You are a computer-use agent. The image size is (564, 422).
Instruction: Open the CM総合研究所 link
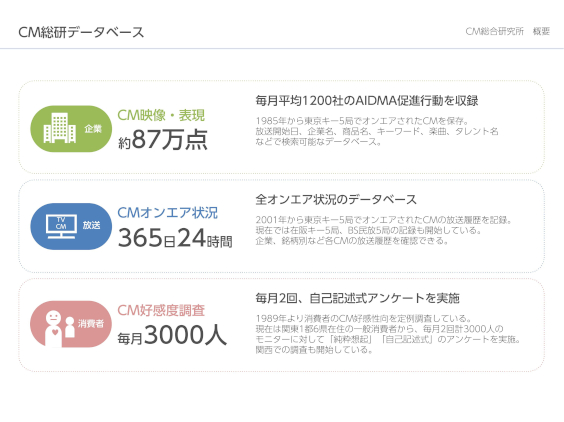495,31
